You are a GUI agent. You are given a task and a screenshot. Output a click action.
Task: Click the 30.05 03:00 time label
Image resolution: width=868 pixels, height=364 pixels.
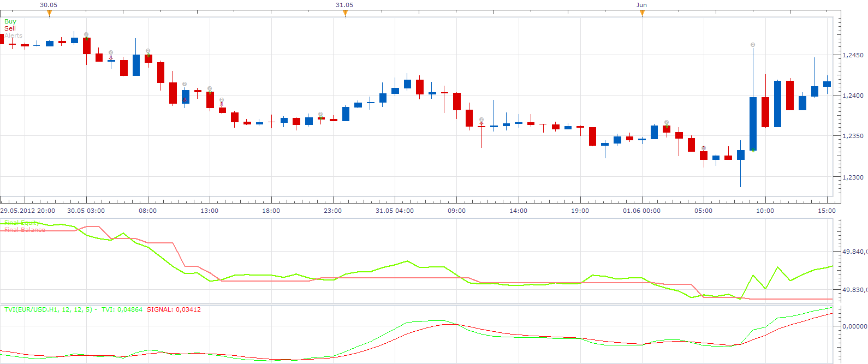pos(86,211)
